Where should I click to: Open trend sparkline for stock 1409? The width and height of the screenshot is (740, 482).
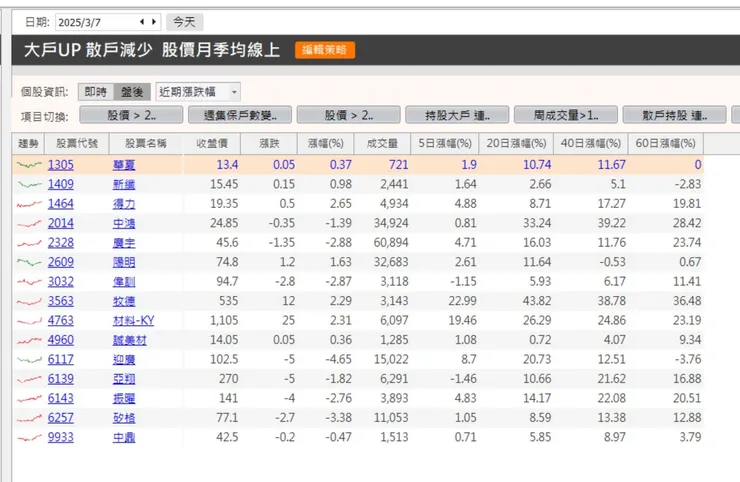29,184
